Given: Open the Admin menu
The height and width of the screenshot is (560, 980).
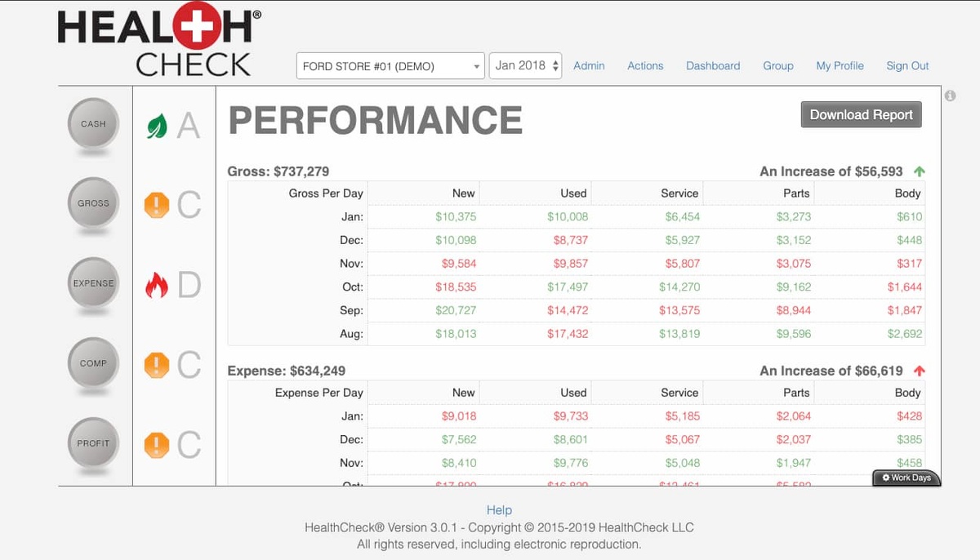Looking at the screenshot, I should tap(589, 66).
